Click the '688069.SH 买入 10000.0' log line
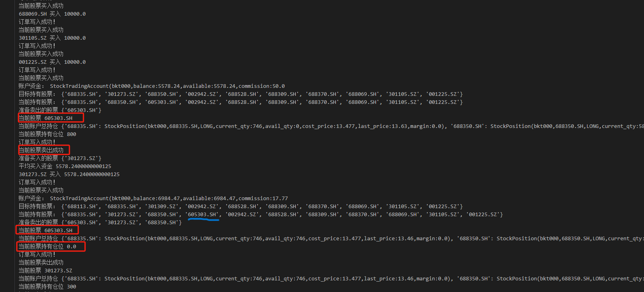This screenshot has height=292, width=644. tap(52, 14)
